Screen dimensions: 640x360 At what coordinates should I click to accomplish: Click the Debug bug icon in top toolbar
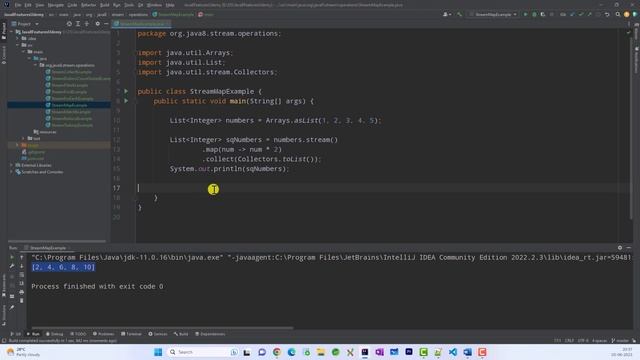[534, 14]
